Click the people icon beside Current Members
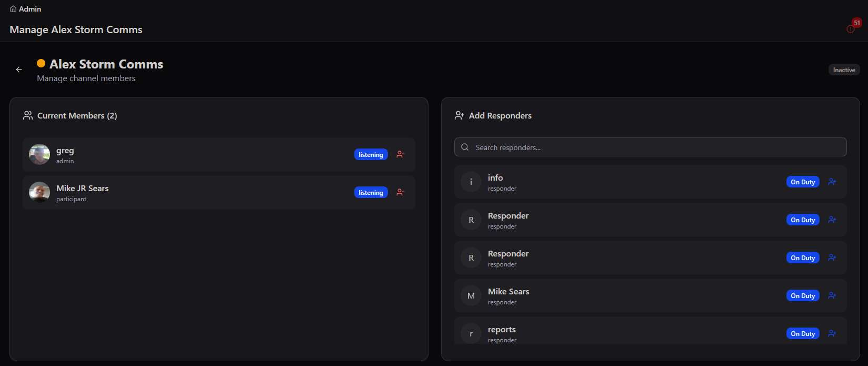This screenshot has width=868, height=366. (28, 115)
